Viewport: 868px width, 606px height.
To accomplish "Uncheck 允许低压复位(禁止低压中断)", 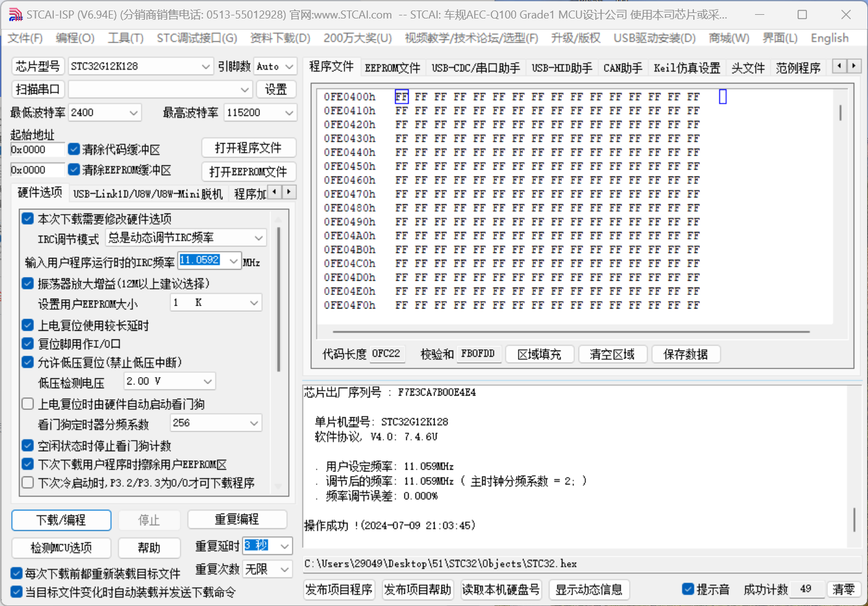I will click(28, 362).
